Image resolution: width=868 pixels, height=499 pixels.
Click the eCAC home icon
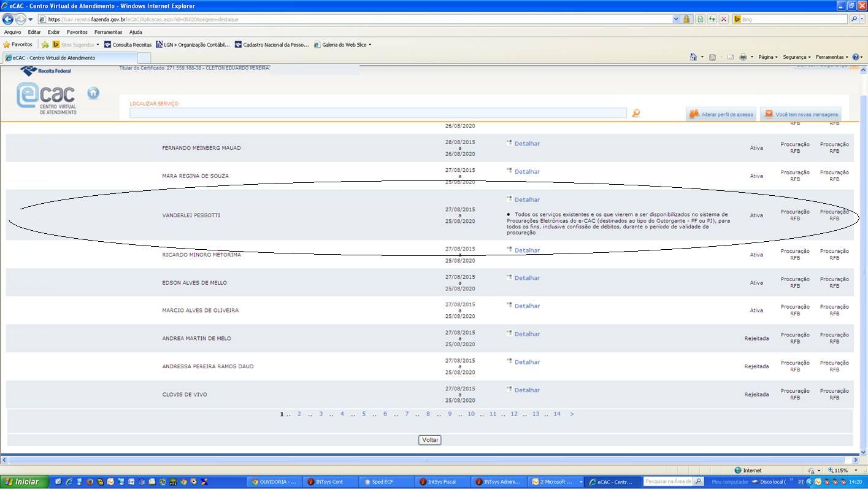point(93,93)
